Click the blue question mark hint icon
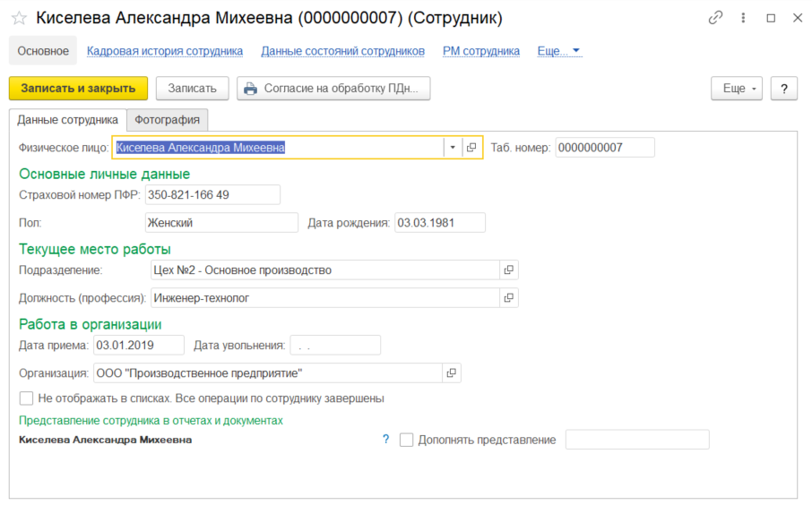Image resolution: width=812 pixels, height=505 pixels. (386, 440)
